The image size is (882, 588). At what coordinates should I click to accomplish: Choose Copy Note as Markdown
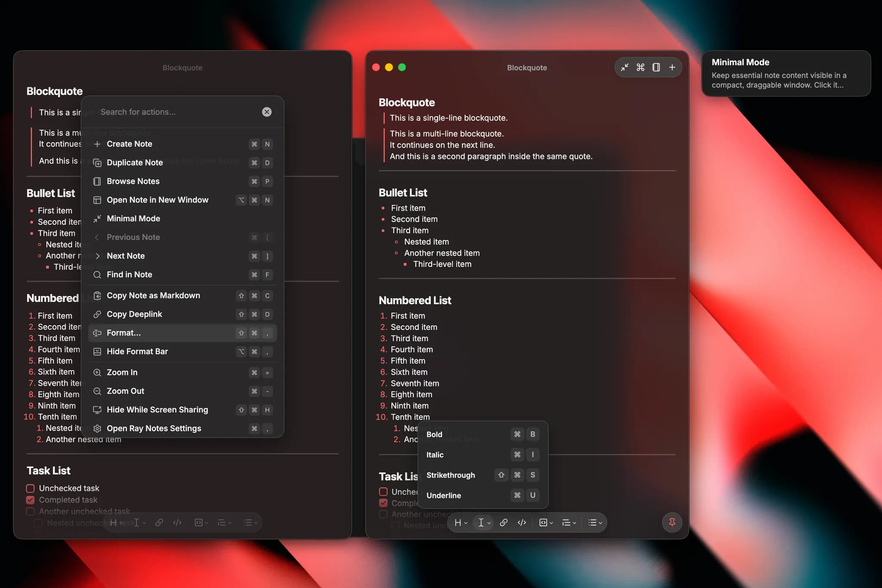[183, 296]
